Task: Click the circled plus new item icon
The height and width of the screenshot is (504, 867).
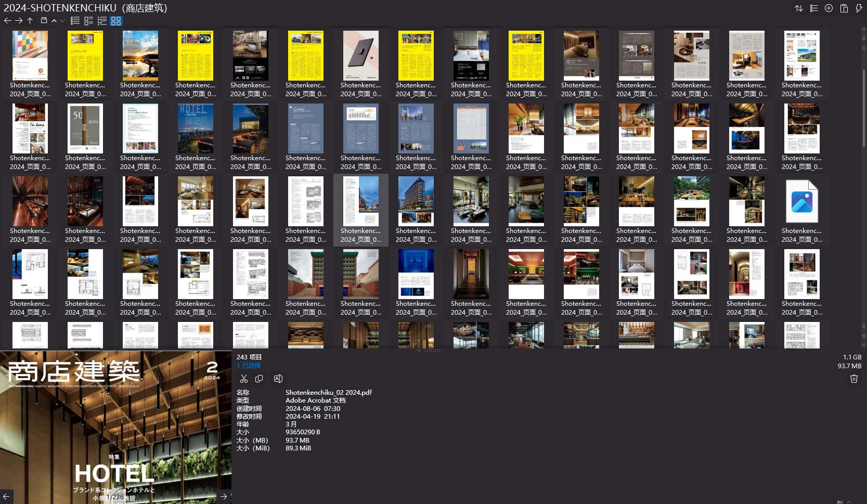Action: [829, 8]
